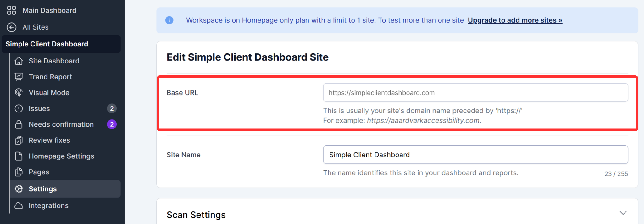Click the Settings gear icon
The image size is (644, 224).
[19, 189]
